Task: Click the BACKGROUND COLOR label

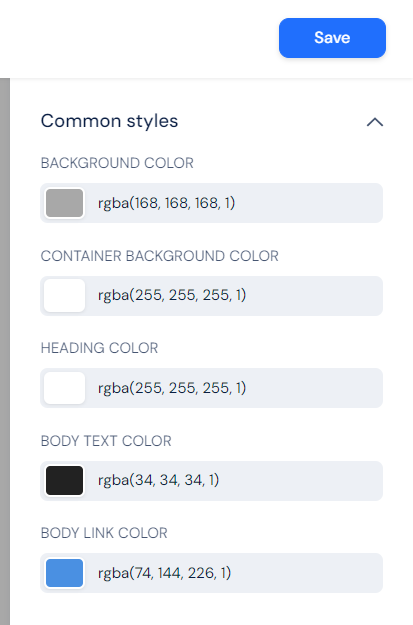Action: (x=117, y=163)
